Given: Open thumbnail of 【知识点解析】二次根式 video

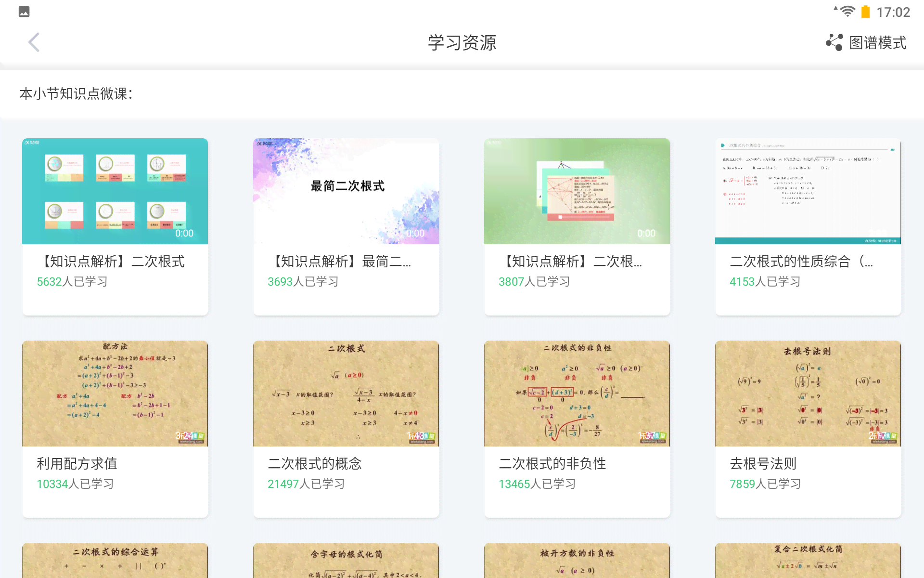Looking at the screenshot, I should pos(115,191).
